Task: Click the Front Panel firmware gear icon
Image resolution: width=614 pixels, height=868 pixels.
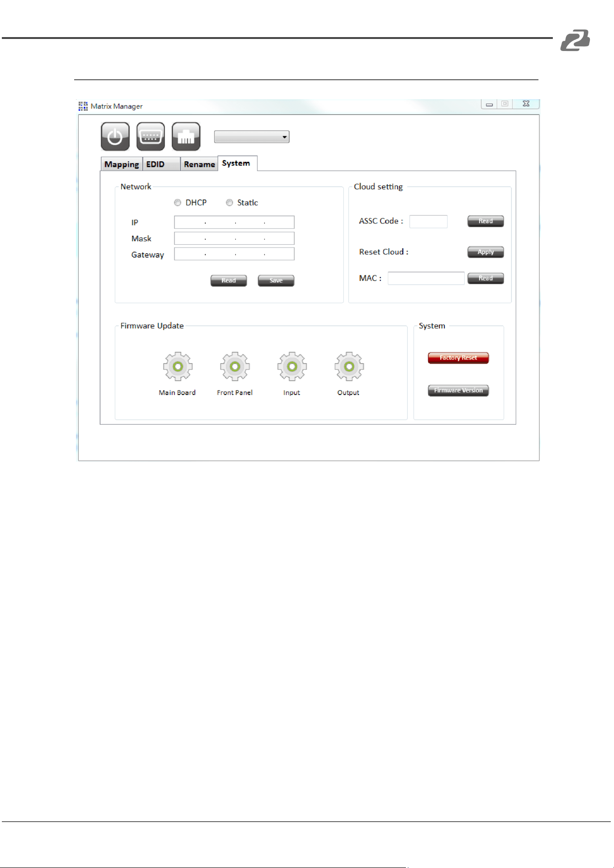Action: (x=235, y=366)
